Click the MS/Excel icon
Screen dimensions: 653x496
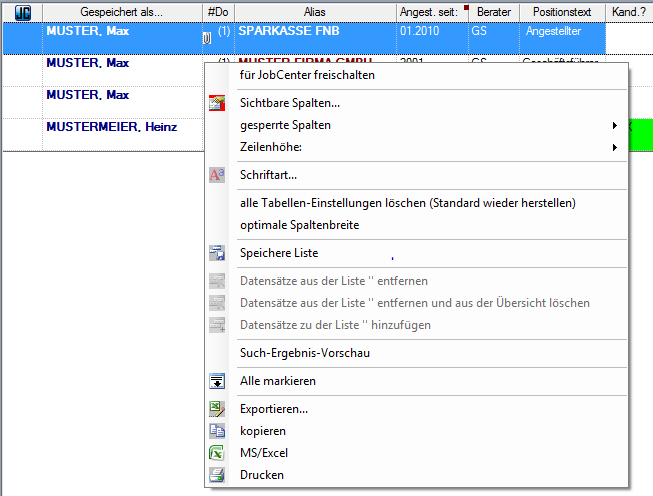(217, 453)
